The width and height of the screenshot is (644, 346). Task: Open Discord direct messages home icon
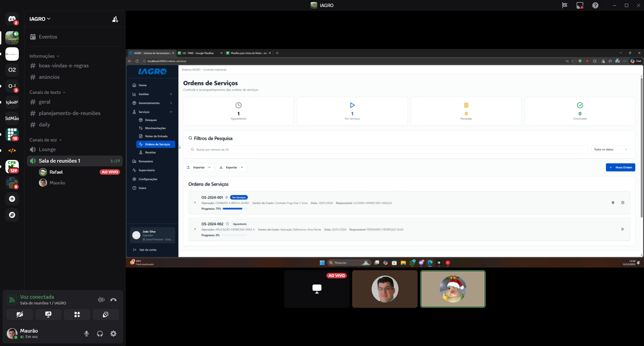12,19
